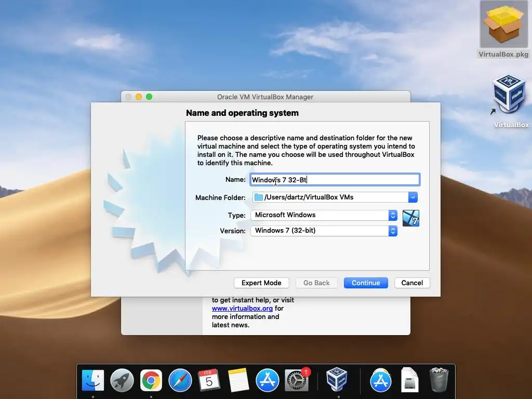Click the Machine Folder path /Users/dartz/VirtualBox VMs
Image resolution: width=532 pixels, height=399 pixels.
pos(309,197)
